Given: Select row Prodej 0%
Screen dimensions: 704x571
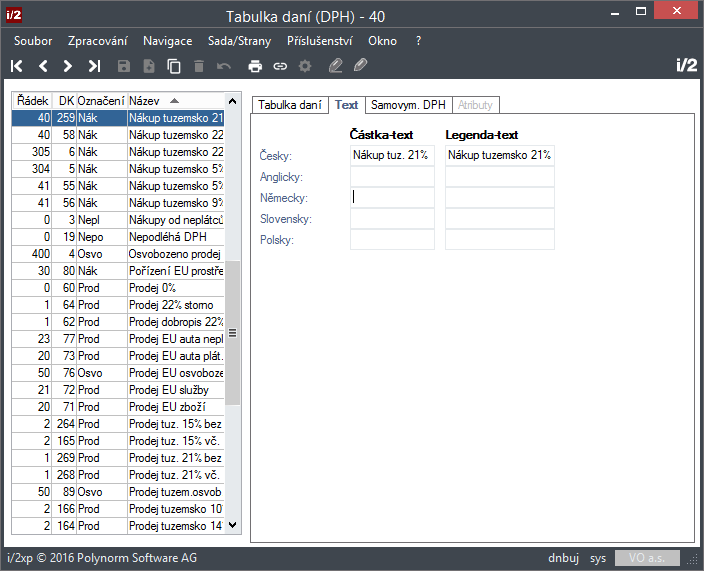Looking at the screenshot, I should [118, 288].
